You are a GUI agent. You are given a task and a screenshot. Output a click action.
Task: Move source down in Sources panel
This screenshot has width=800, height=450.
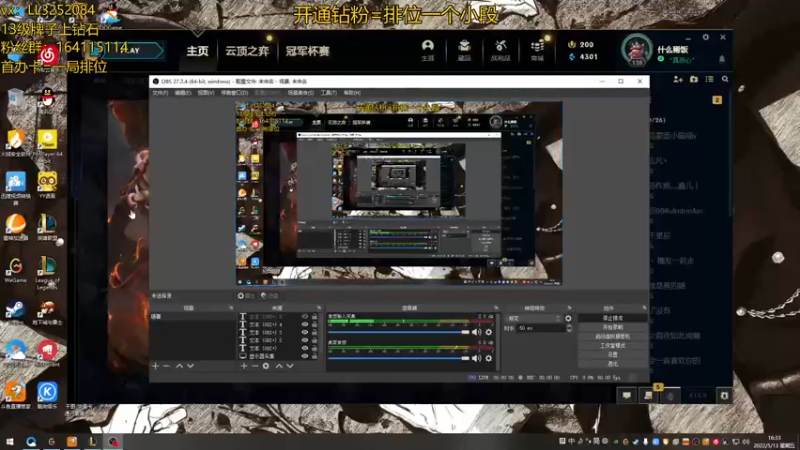[290, 366]
